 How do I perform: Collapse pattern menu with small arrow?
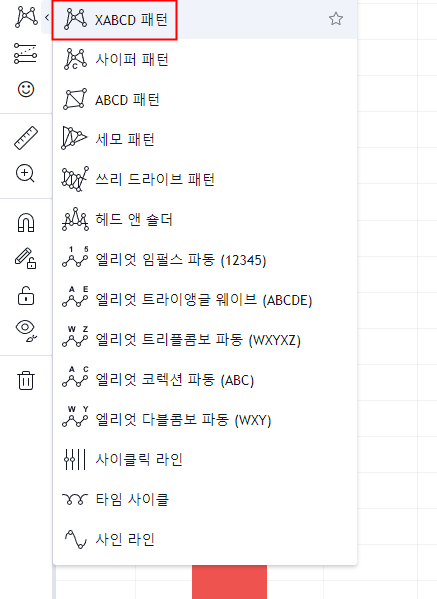point(47,17)
